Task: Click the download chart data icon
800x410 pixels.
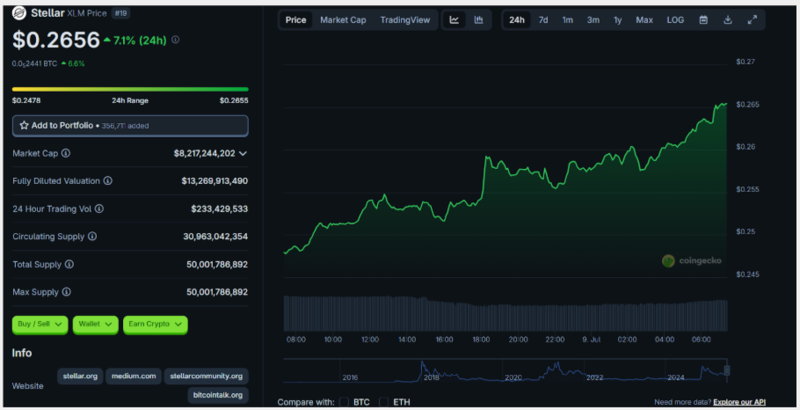Action: click(x=728, y=20)
